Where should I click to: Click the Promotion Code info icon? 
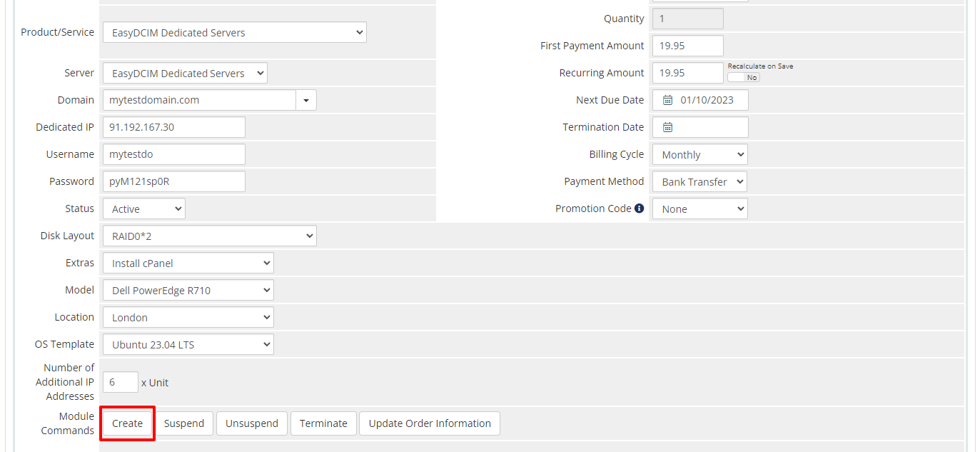coord(640,209)
